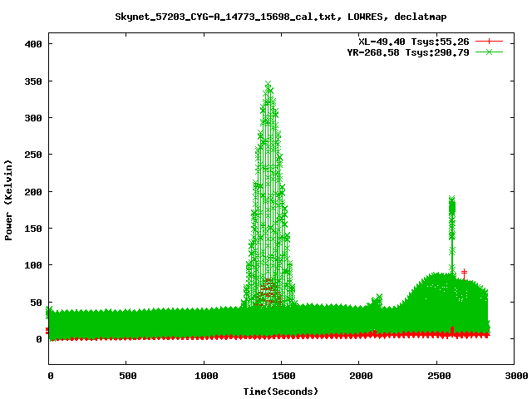Click the 300 tick label on the power axis
The image size is (532, 399).
(x=33, y=118)
